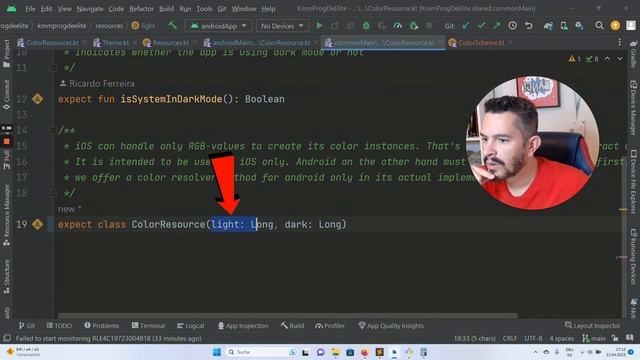Click the Git Commit checkmark icon
This screenshot has height=360, width=640.
pyautogui.click(x=481, y=26)
